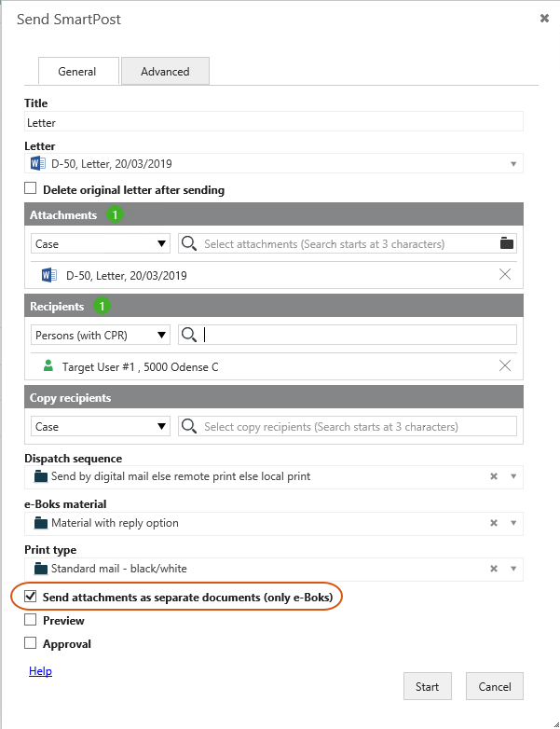The width and height of the screenshot is (560, 729).
Task: Remove recipient Target User #1
Action: (x=505, y=365)
